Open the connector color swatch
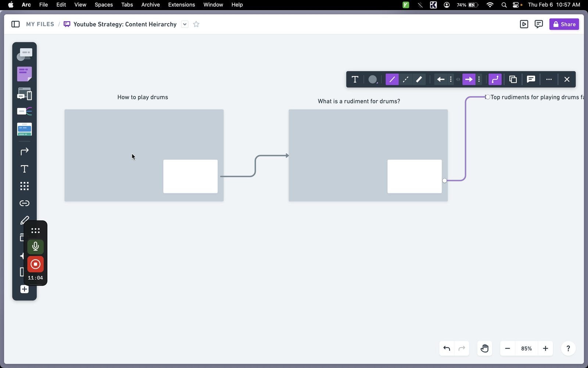The height and width of the screenshot is (368, 588). point(373,79)
